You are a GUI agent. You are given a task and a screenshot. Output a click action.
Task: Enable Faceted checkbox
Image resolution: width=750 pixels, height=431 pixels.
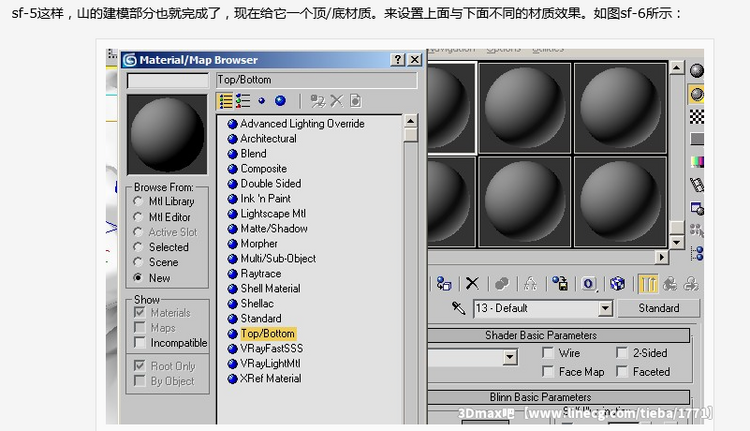622,371
